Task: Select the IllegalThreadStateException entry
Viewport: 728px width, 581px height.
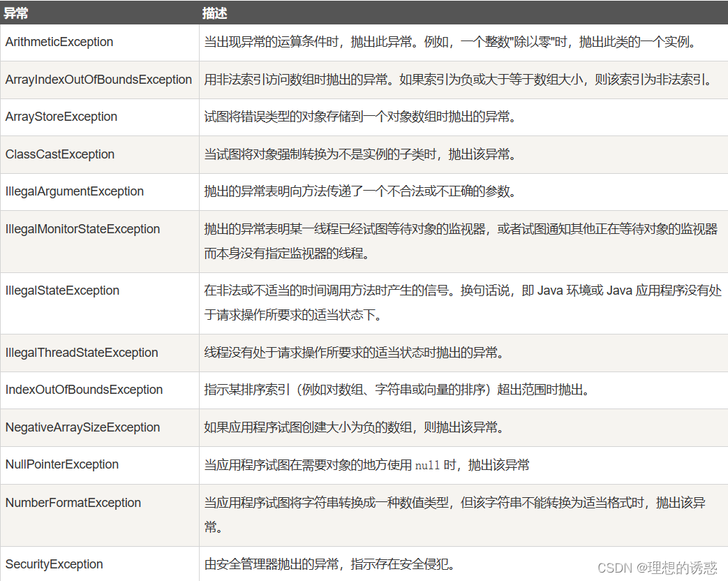Action: click(79, 353)
